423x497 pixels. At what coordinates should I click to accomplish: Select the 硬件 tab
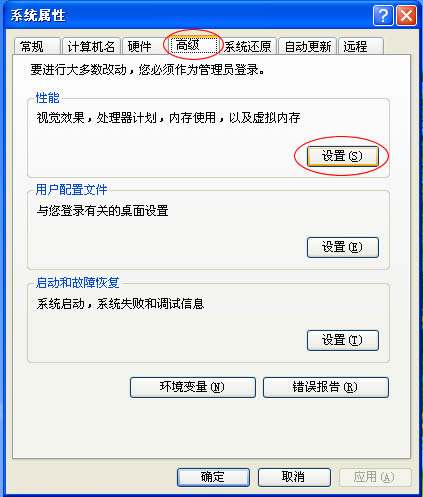coord(143,46)
